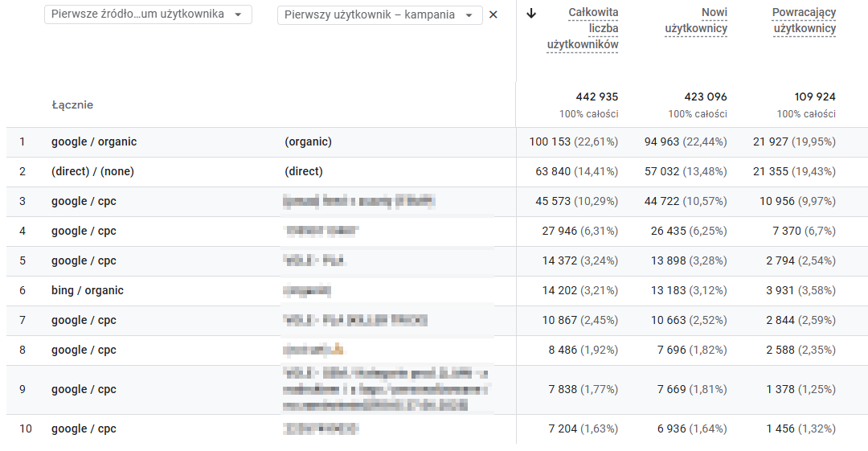The image size is (868, 451).
Task: Click new users value 7 669 (1,81%)
Action: pyautogui.click(x=692, y=389)
